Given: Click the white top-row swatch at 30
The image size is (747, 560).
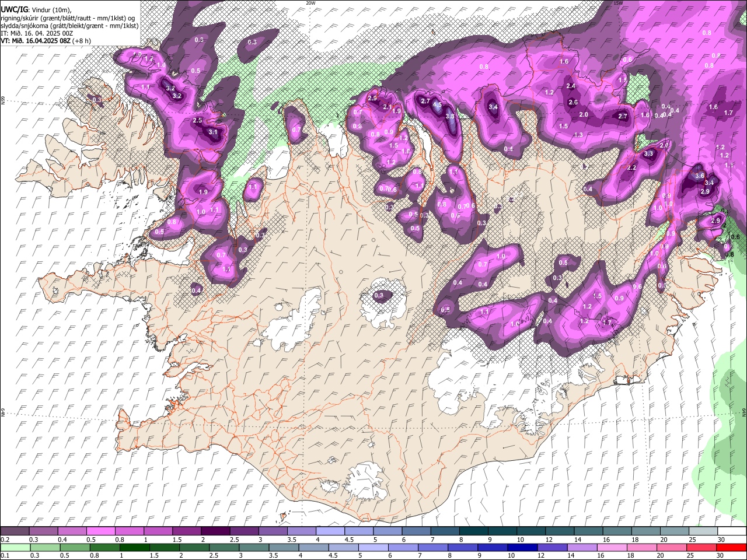Looking at the screenshot, I should 731,531.
